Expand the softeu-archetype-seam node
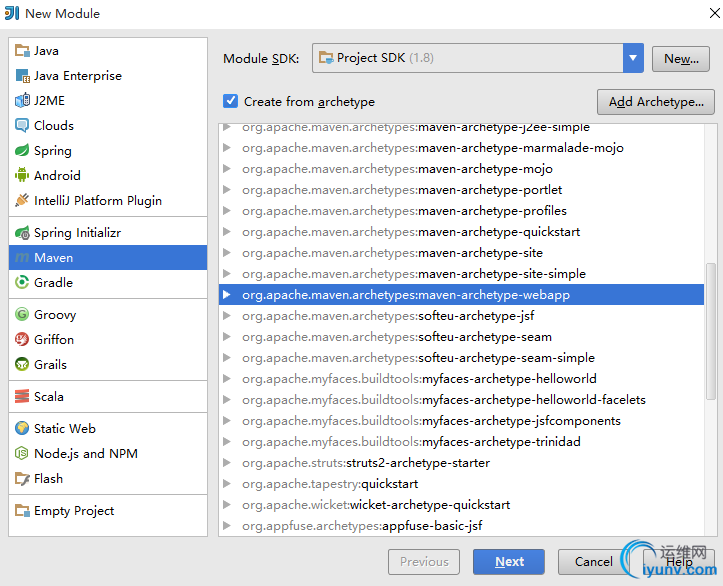This screenshot has height=586, width=723. [226, 337]
